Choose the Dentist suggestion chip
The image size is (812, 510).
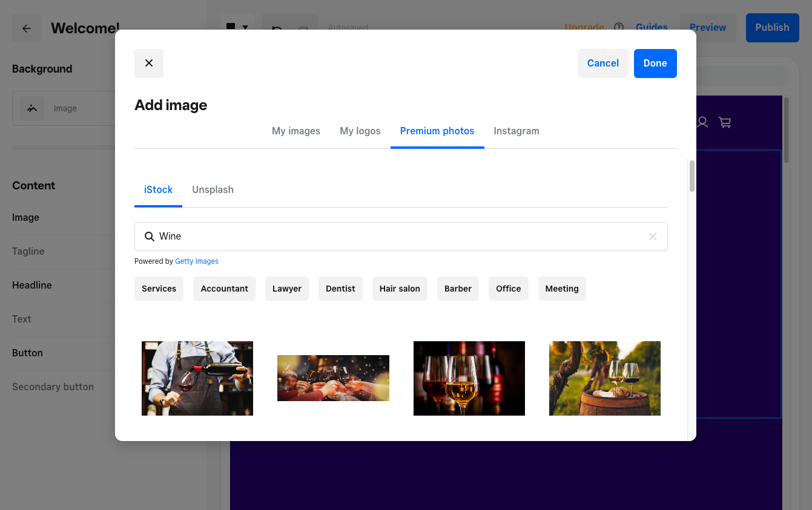point(340,289)
